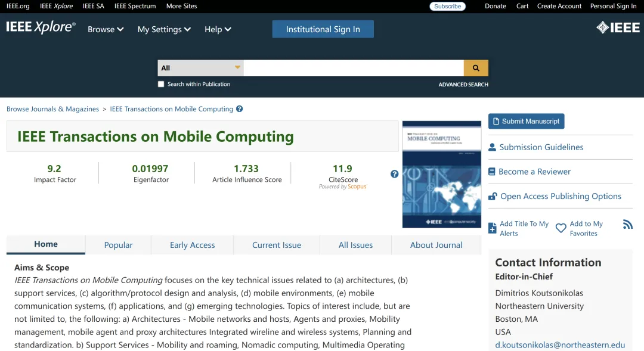Open IEEE Spectrum site link
The height and width of the screenshot is (351, 644).
pos(135,6)
